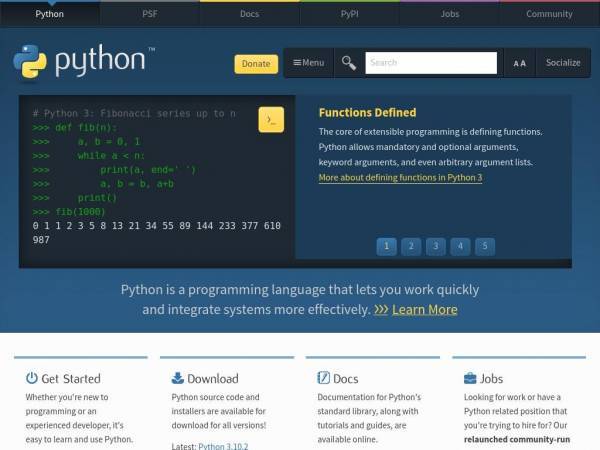
Task: Click the Functions Defined heading
Action: point(367,112)
